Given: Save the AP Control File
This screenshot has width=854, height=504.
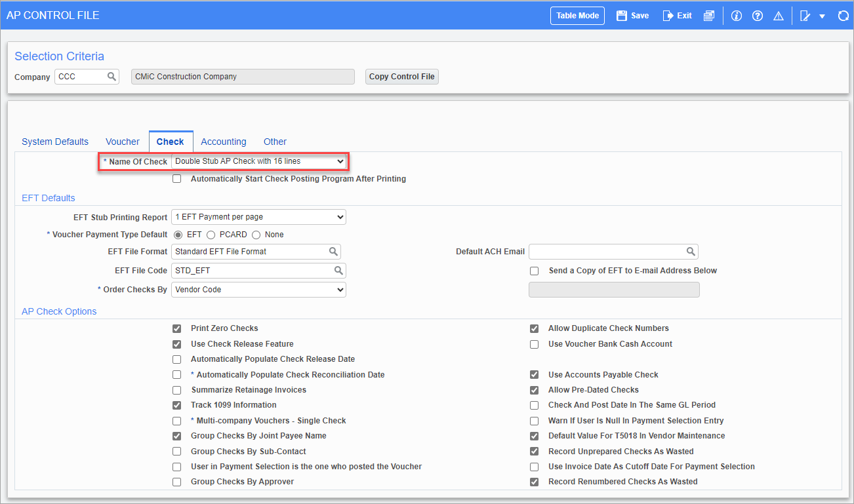Looking at the screenshot, I should (x=631, y=15).
